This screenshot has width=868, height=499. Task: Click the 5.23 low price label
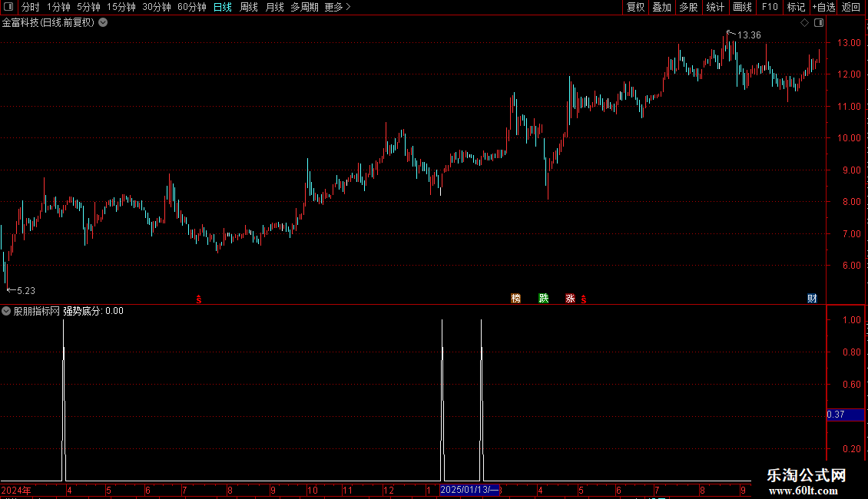point(26,291)
